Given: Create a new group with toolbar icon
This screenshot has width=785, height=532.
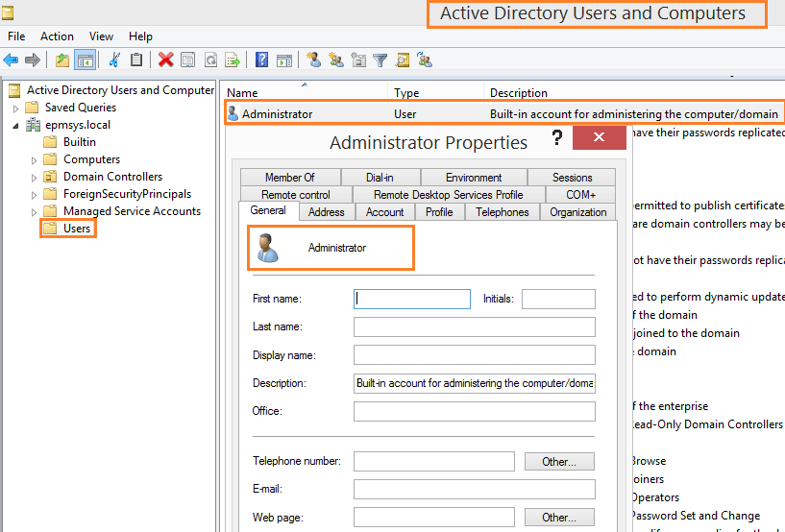Looking at the screenshot, I should point(336,60).
